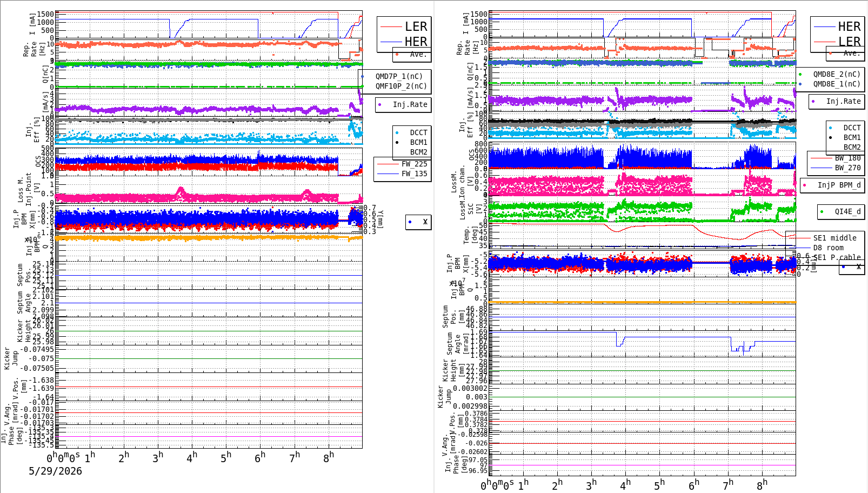Click the Temp. [deg] axis label in right plot

coord(470,235)
